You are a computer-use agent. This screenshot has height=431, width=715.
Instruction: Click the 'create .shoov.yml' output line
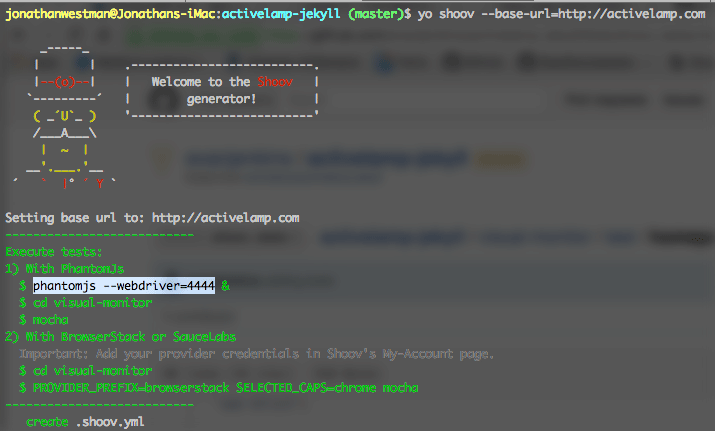point(85,422)
